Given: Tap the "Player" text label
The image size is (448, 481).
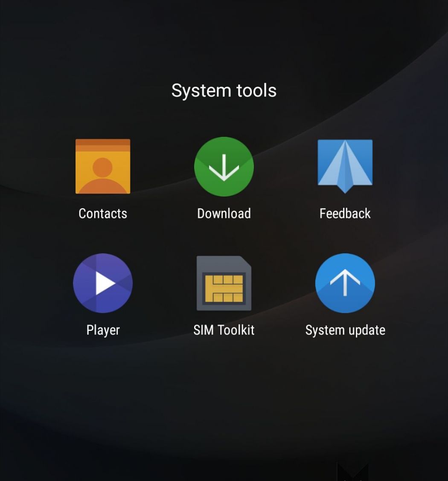Looking at the screenshot, I should (103, 330).
